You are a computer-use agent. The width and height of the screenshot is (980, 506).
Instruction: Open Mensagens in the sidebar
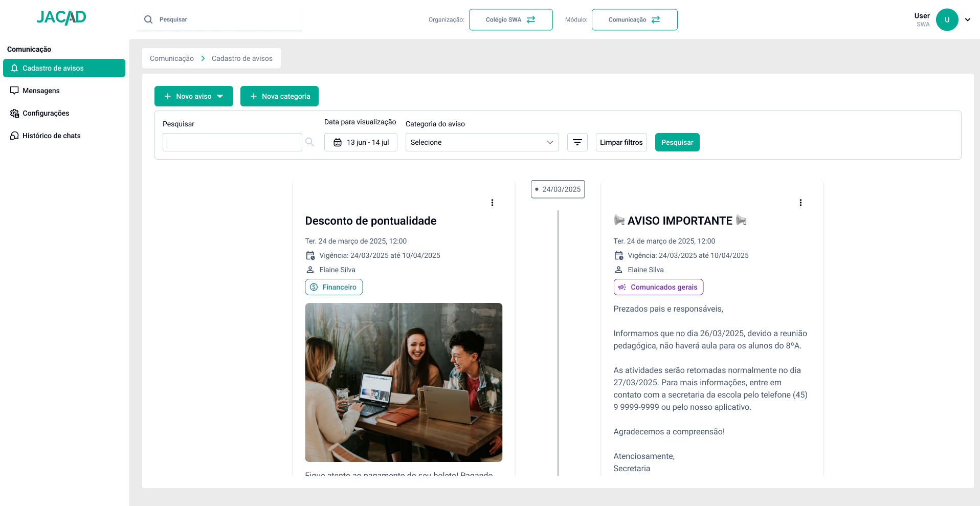41,91
